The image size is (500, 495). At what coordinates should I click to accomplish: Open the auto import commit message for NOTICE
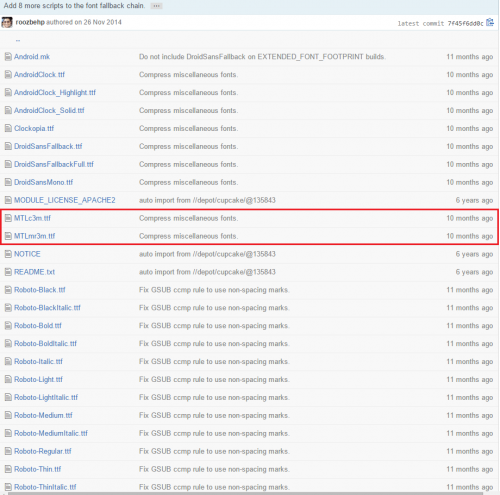(x=207, y=254)
